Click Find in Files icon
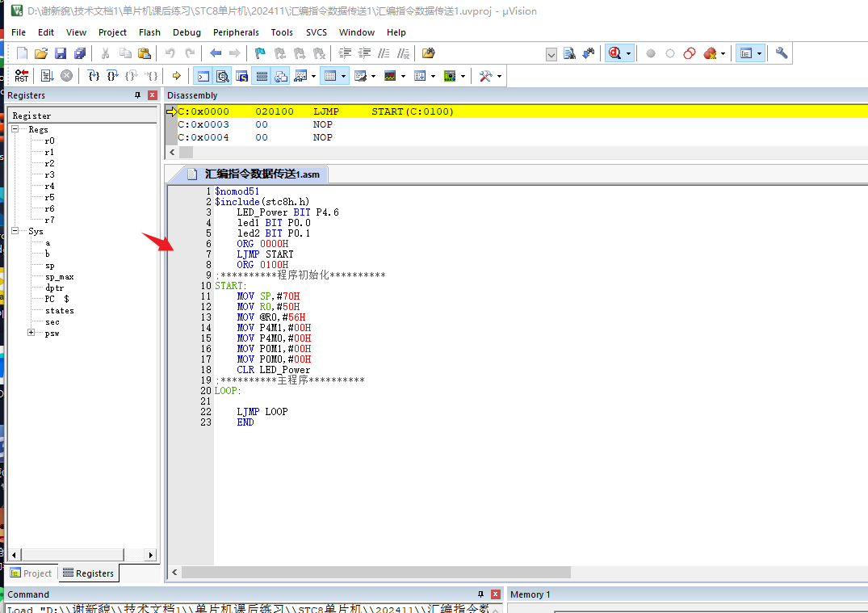Image resolution: width=868 pixels, height=613 pixels. [x=569, y=53]
